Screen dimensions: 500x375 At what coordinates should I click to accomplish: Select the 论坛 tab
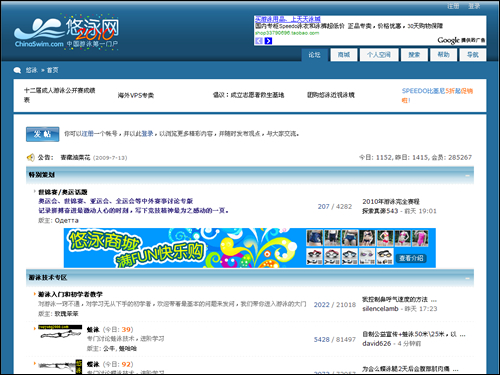314,55
